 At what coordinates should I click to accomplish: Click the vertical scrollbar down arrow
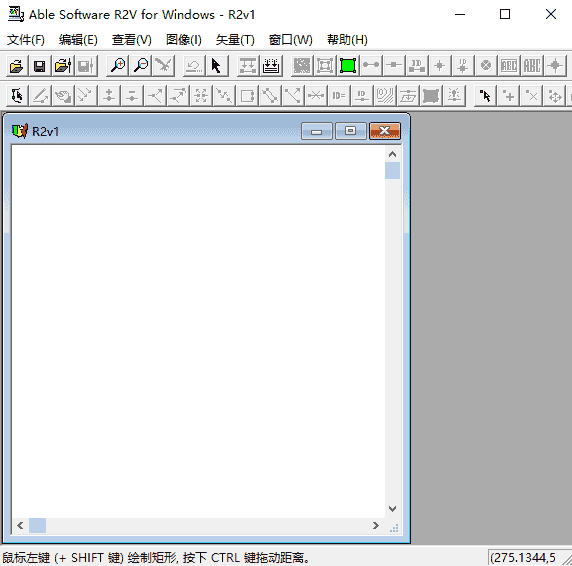coord(393,509)
